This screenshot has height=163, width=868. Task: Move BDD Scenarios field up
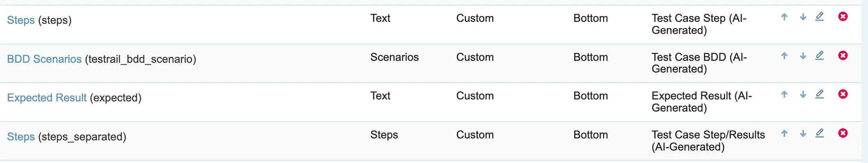(784, 56)
